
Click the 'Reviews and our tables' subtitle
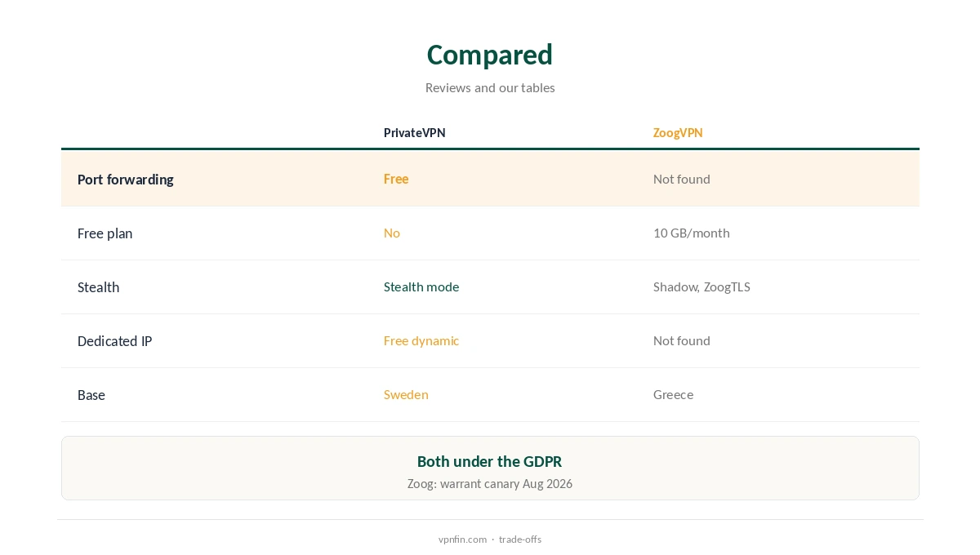[490, 87]
